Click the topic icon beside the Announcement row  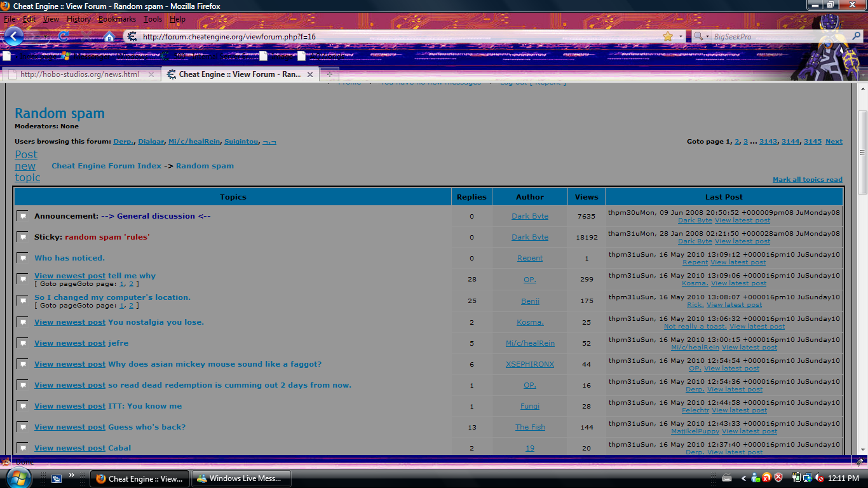pyautogui.click(x=22, y=216)
